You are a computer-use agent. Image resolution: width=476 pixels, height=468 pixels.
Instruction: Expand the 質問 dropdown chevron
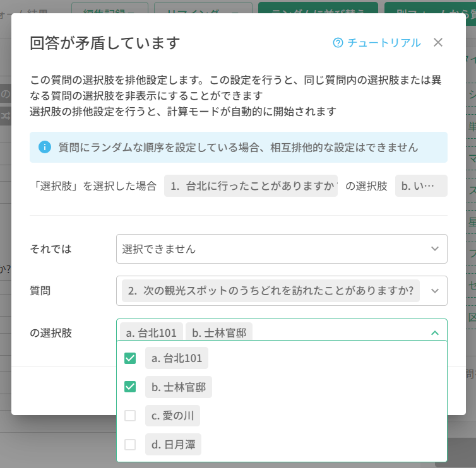point(435,291)
